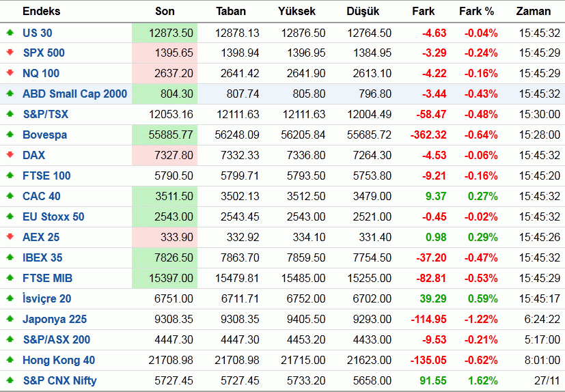Click the Düşük column header
Screen dimensions: 565x392
point(363,11)
